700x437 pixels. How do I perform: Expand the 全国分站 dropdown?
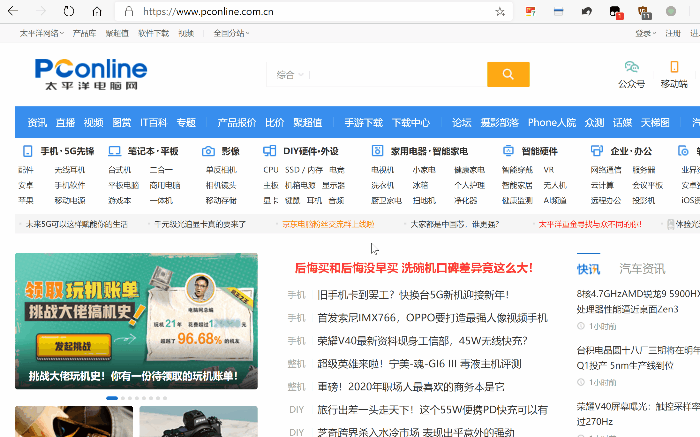pos(231,33)
